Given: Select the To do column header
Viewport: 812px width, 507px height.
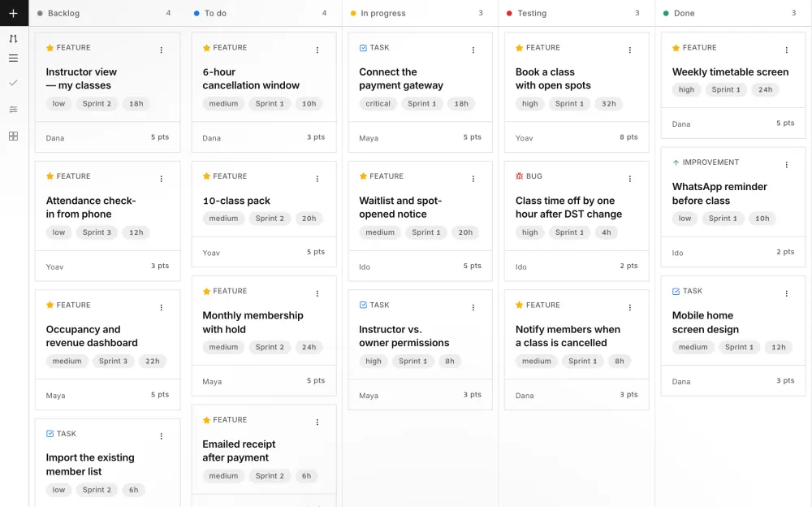Looking at the screenshot, I should click(x=215, y=13).
